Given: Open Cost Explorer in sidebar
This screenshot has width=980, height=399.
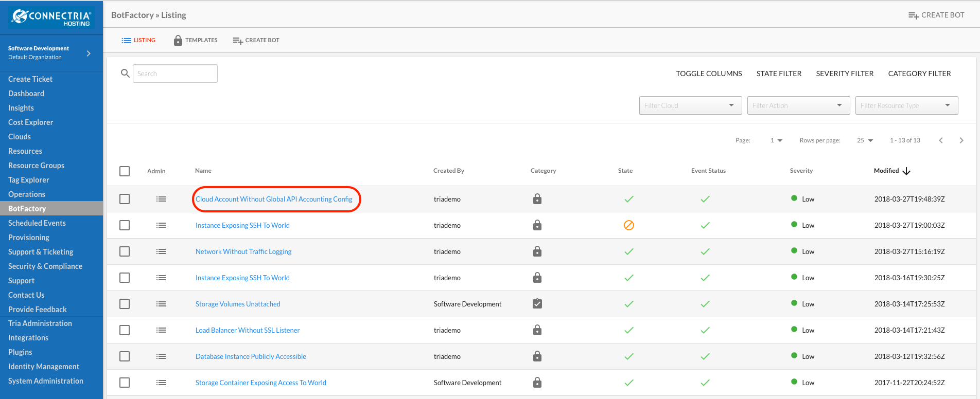Looking at the screenshot, I should pyautogui.click(x=31, y=122).
